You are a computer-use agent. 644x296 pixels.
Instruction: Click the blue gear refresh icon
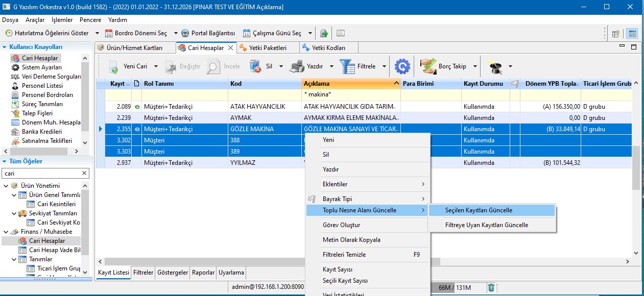(x=402, y=67)
